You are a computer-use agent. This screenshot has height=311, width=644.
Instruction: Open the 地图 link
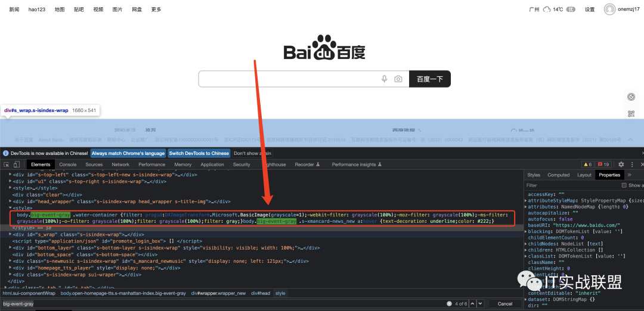[60, 10]
